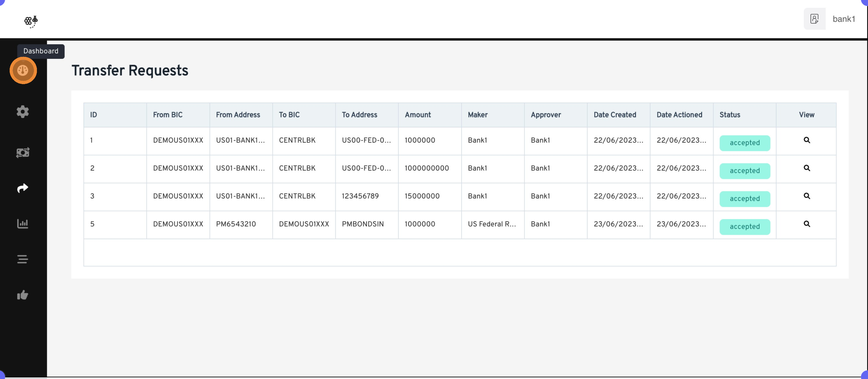The width and height of the screenshot is (868, 379).
Task: Open the transfer arrow sidebar icon
Action: coord(23,188)
